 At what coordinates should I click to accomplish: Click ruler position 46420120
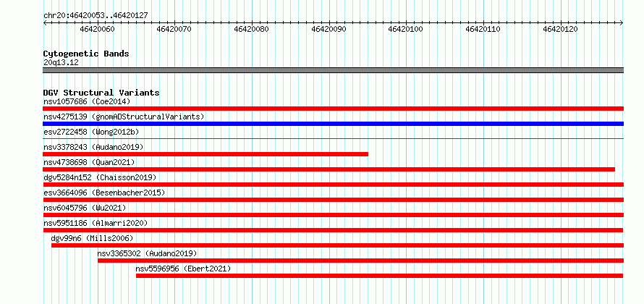[x=561, y=29]
